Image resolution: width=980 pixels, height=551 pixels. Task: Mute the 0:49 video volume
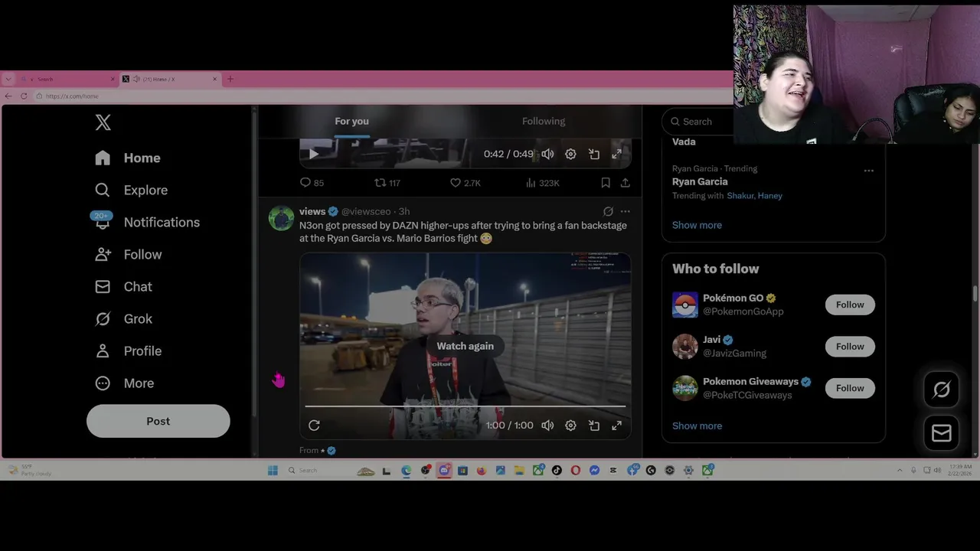coord(547,154)
